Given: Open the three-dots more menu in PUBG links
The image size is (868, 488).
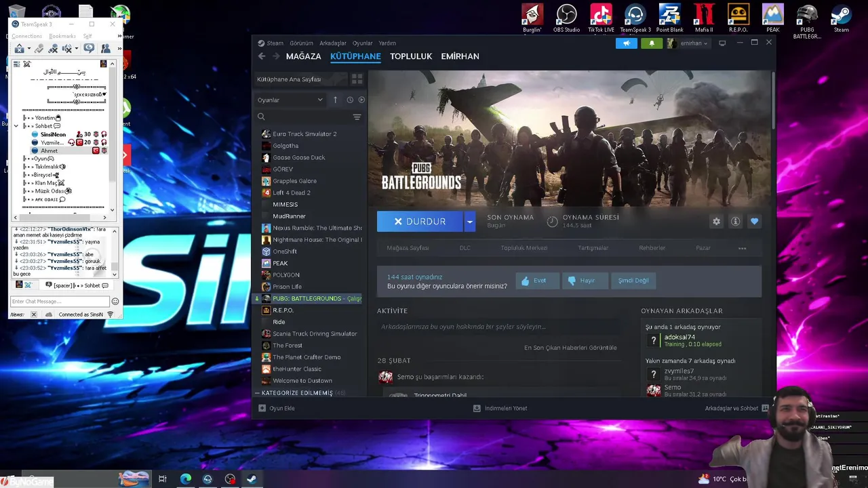Looking at the screenshot, I should tap(742, 248).
